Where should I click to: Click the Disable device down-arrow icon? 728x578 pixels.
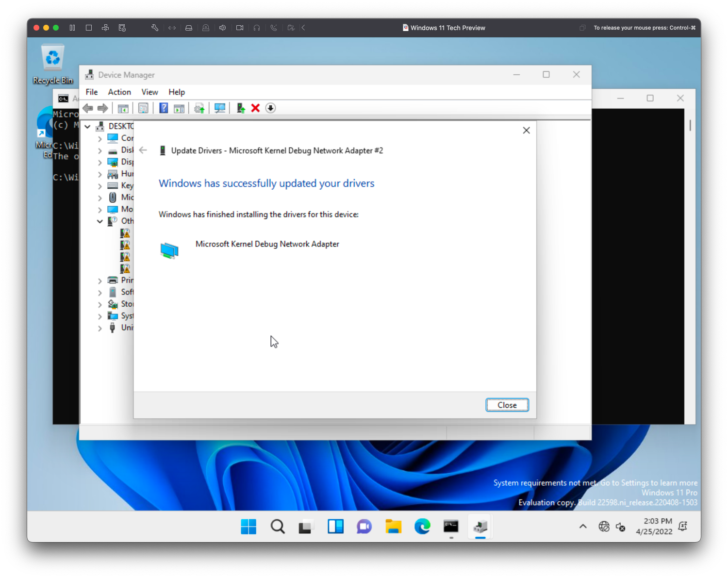point(271,108)
